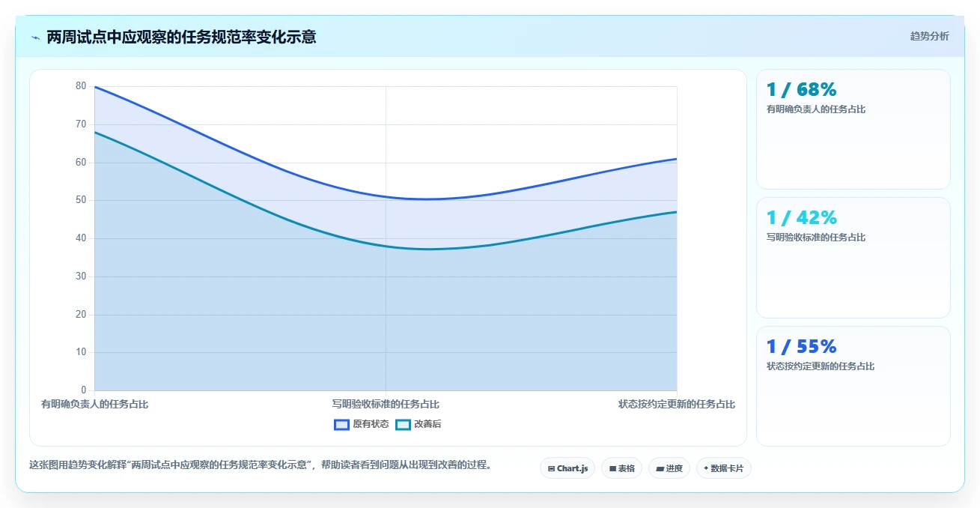Click the 数据卡片 tag chip
980x508 pixels.
click(x=723, y=468)
